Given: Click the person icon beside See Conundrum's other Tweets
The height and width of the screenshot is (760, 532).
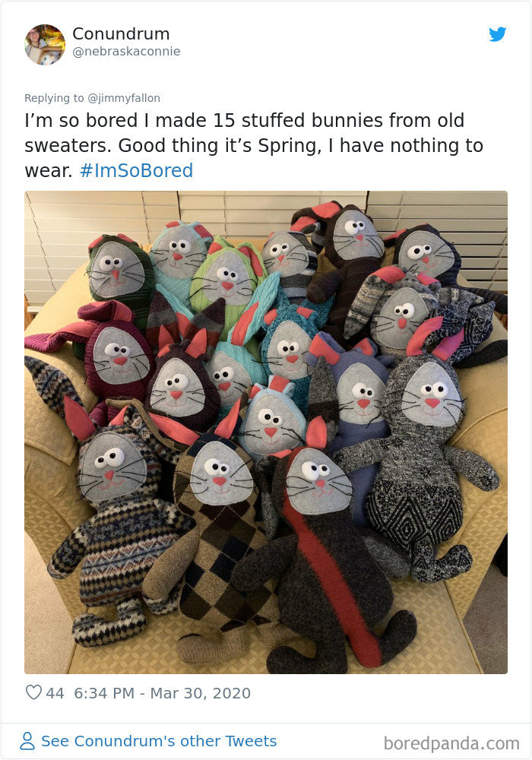Looking at the screenshot, I should pos(27,741).
